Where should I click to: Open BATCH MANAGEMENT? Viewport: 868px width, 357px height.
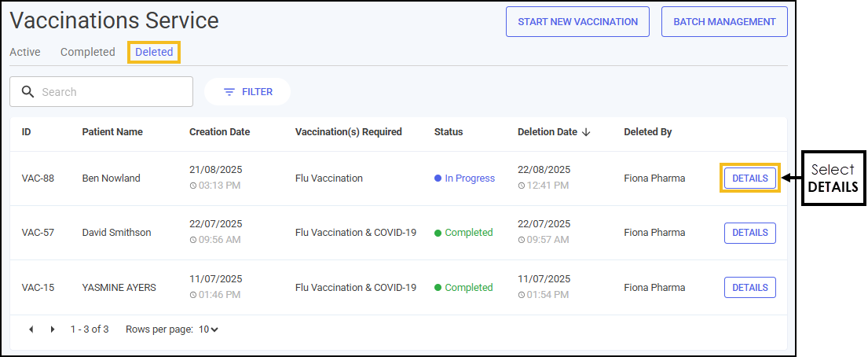pyautogui.click(x=724, y=22)
